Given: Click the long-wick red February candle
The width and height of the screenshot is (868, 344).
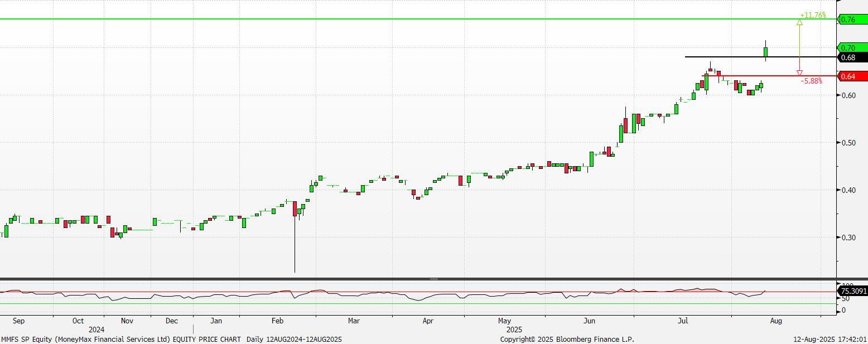Looking at the screenshot, I should click(x=295, y=209).
